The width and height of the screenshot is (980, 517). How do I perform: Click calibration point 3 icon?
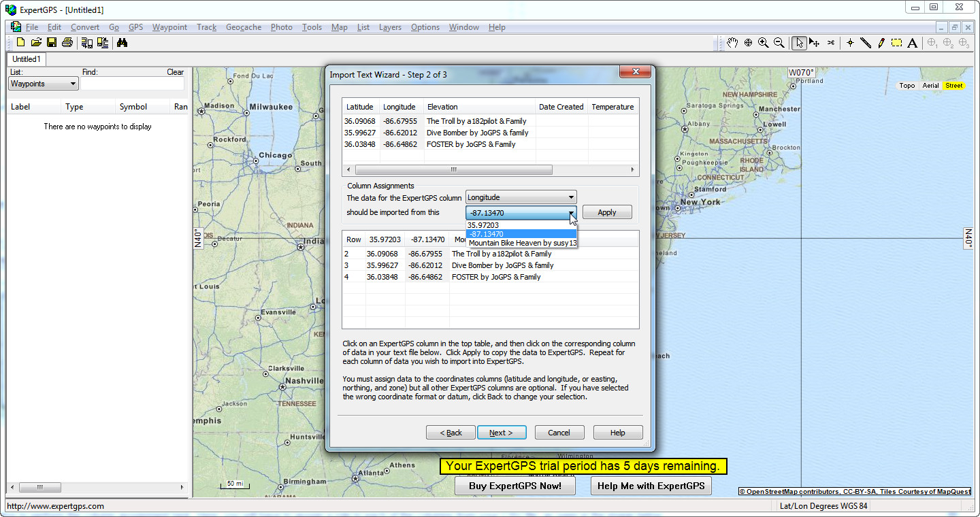[964, 43]
